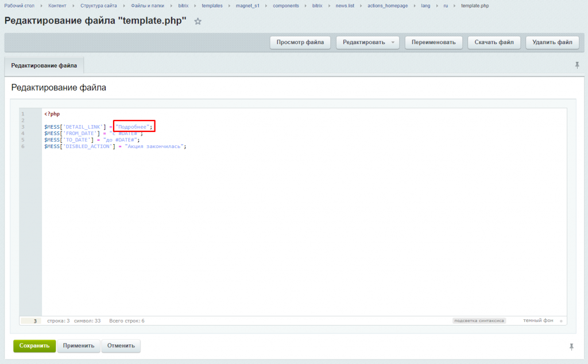Pin the button bar with lower pin icon
The height and width of the screenshot is (364, 588).
[571, 347]
